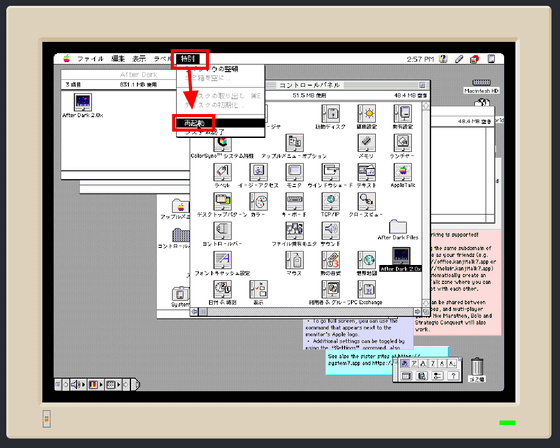Select the ウインドウシェード WindowShade icon
The image size is (560, 448).
[330, 172]
